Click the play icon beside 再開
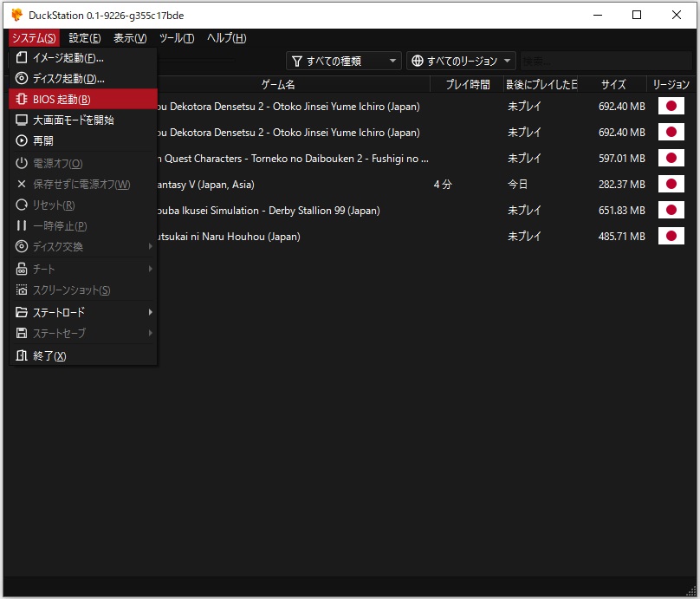The image size is (700, 599). pyautogui.click(x=22, y=140)
